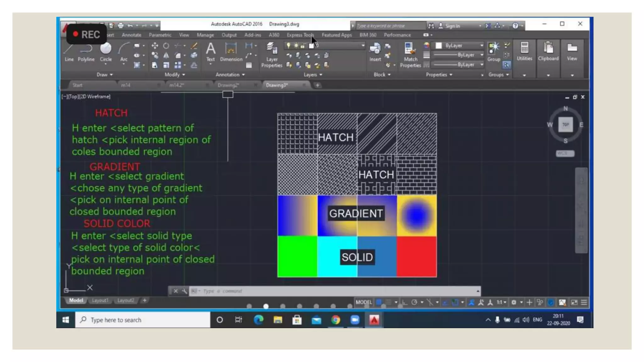The height and width of the screenshot is (362, 644).
Task: Select the Polyline tool
Action: [86, 52]
